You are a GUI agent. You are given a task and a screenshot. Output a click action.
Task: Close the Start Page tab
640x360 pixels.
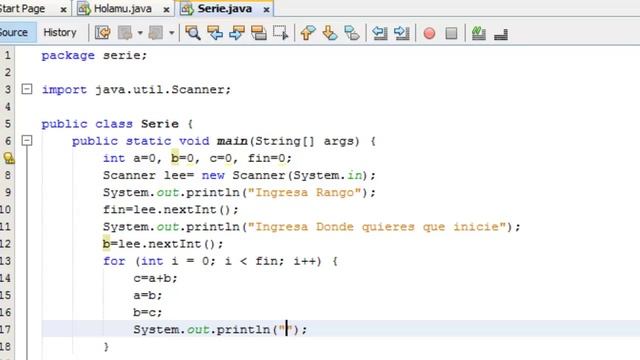(x=63, y=9)
